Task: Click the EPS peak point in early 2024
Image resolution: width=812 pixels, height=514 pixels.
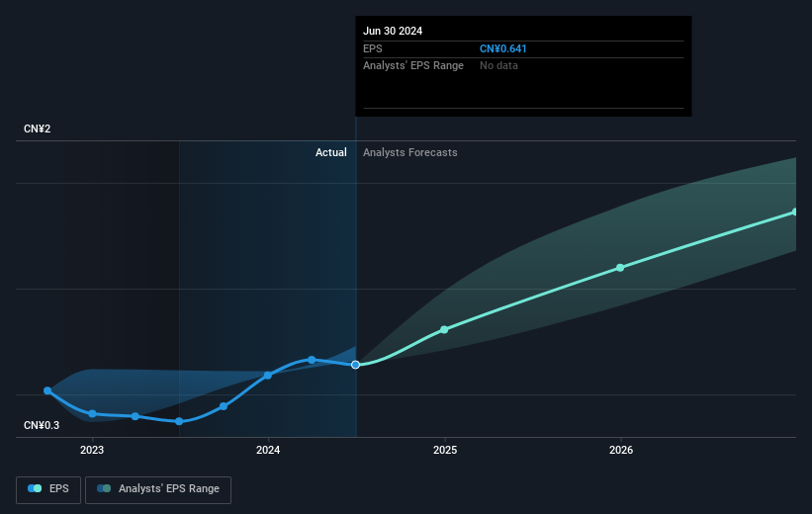Action: point(312,360)
